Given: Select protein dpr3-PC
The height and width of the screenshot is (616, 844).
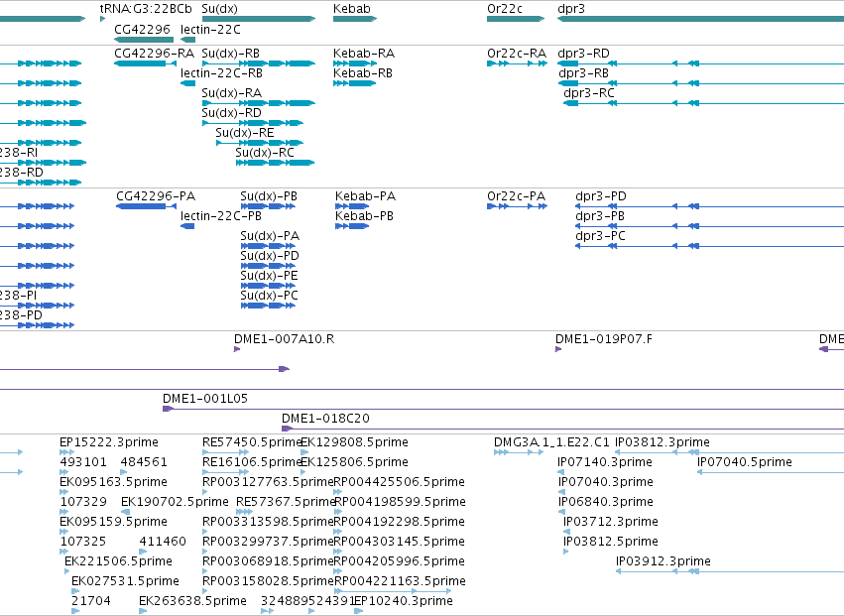Looking at the screenshot, I should coord(600,236).
